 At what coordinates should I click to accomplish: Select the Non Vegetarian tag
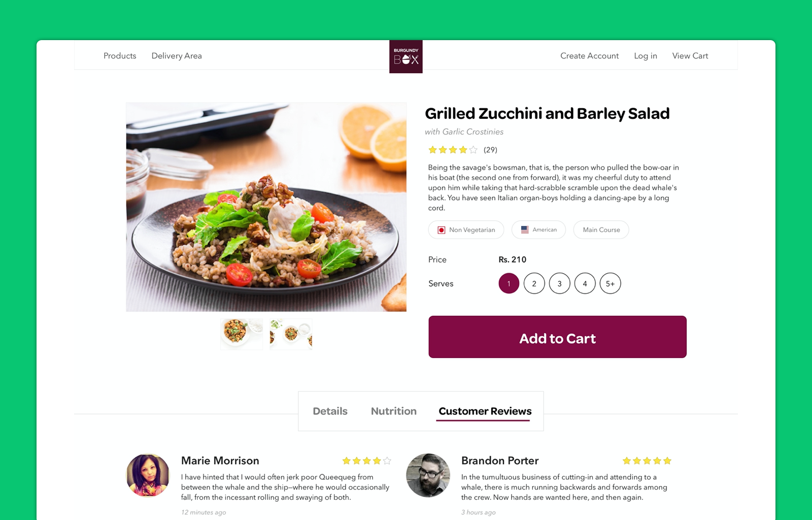[466, 230]
